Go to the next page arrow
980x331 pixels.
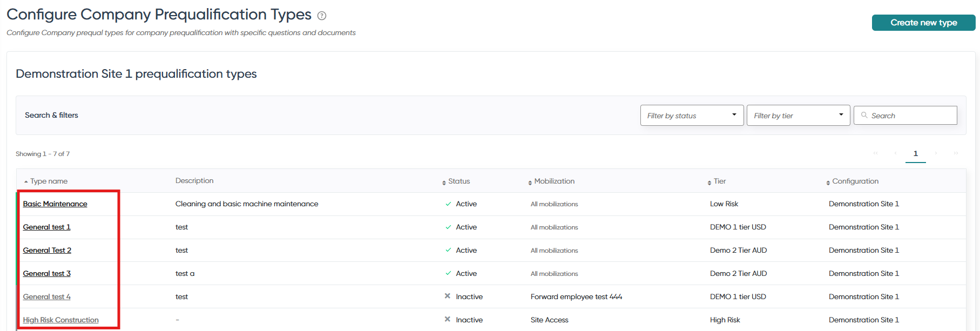pos(936,153)
